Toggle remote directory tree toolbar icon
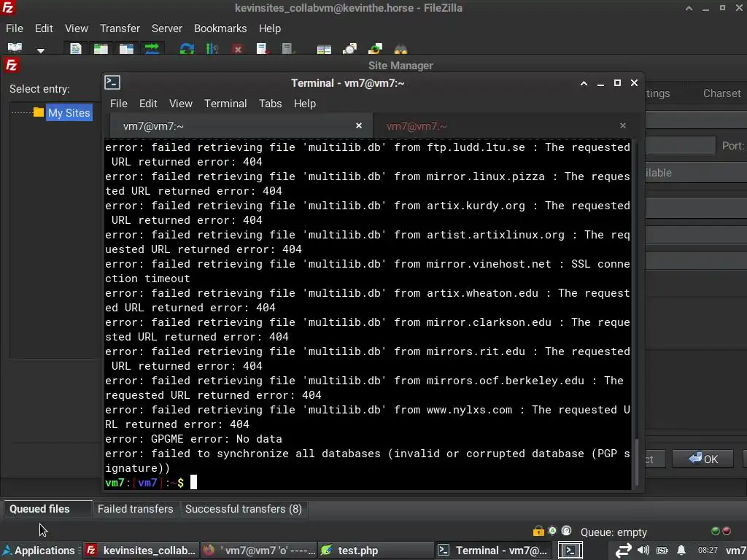Screen dimensions: 747x560 click(126, 49)
